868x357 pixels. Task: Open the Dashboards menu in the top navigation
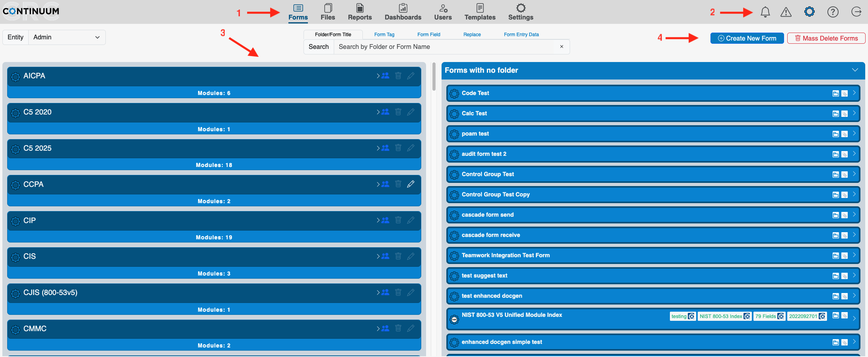403,12
